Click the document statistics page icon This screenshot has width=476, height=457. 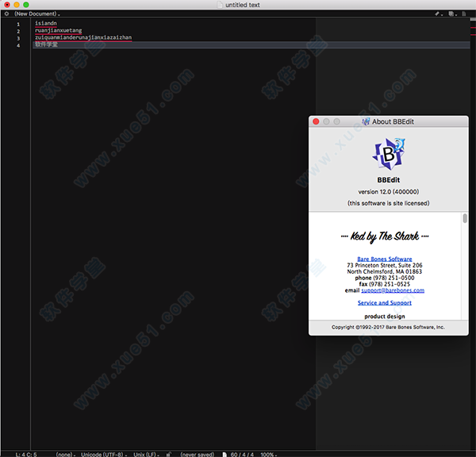click(x=225, y=455)
